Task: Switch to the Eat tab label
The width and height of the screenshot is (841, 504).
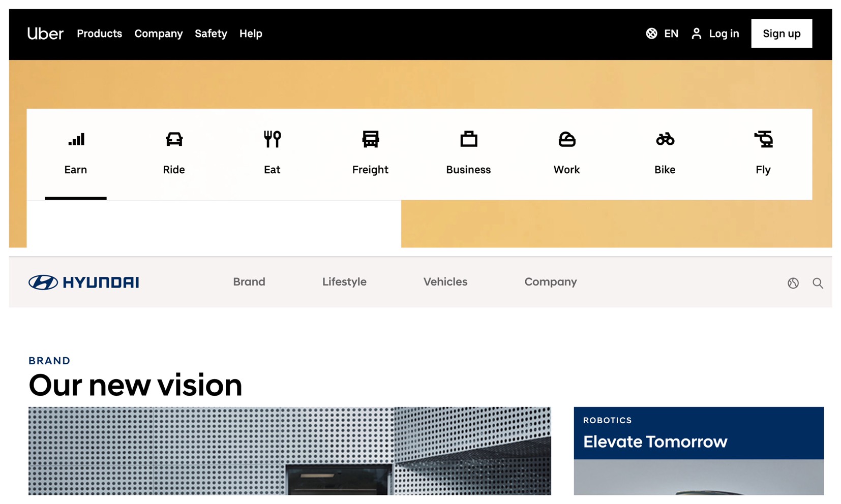Action: pos(272,170)
